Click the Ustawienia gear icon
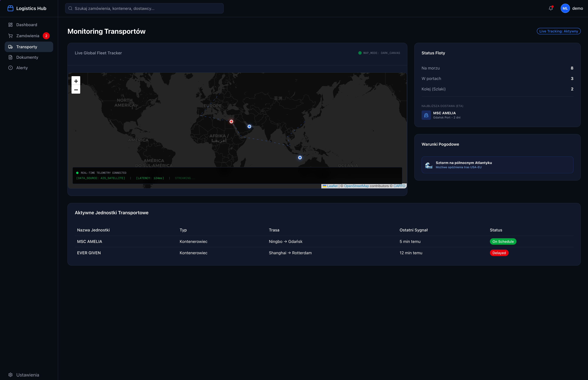Viewport: 588px width, 380px height. 10,375
